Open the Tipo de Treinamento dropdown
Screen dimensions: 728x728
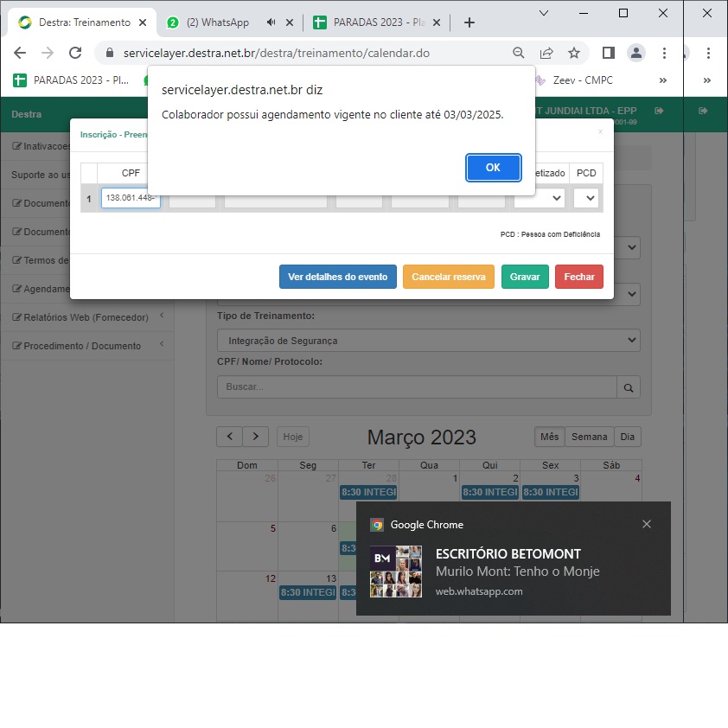428,341
